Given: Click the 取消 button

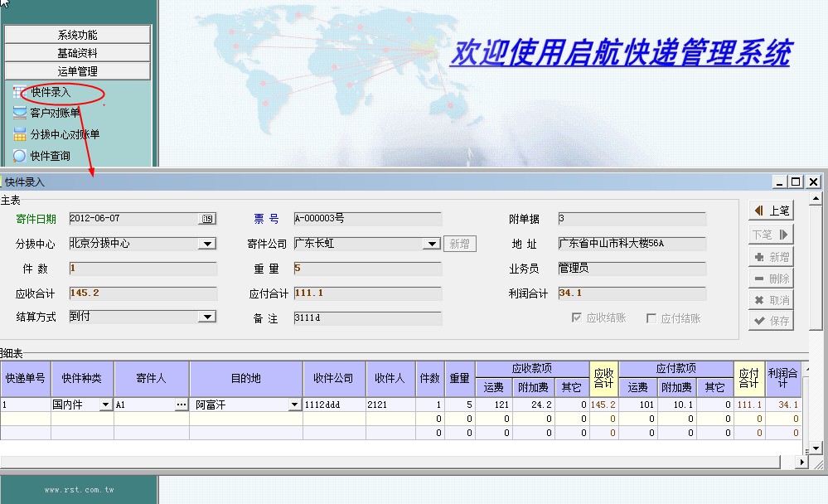Looking at the screenshot, I should pos(771,300).
